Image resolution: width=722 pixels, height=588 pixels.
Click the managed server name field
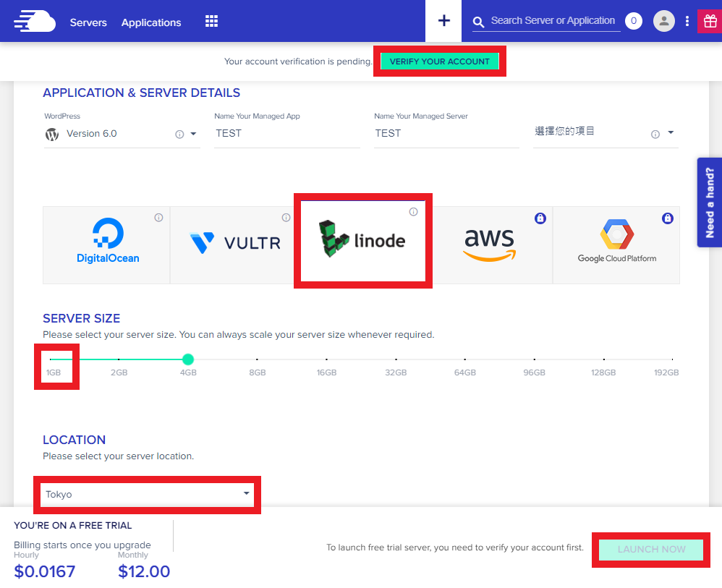pyautogui.click(x=446, y=134)
